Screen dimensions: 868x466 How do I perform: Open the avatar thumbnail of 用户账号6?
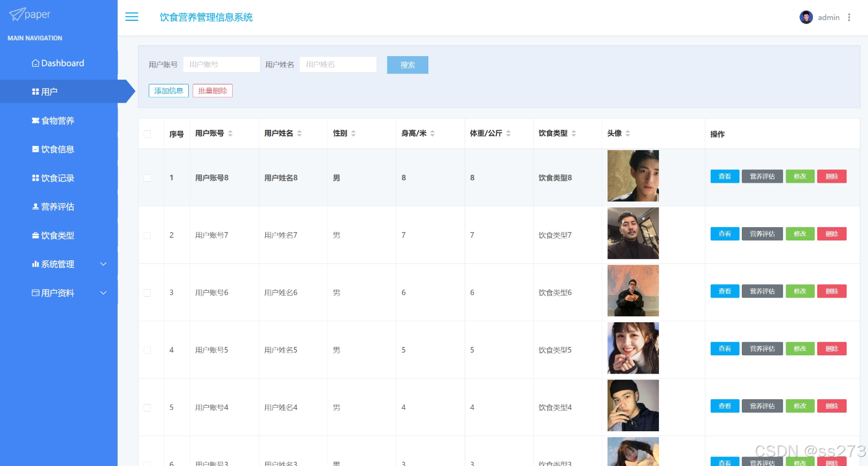click(x=633, y=291)
